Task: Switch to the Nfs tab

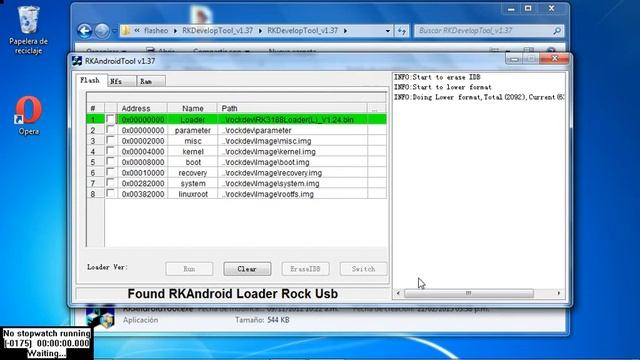Action: pos(122,81)
